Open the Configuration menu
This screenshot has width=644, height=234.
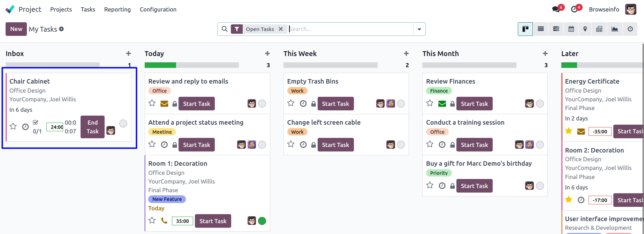[158, 9]
